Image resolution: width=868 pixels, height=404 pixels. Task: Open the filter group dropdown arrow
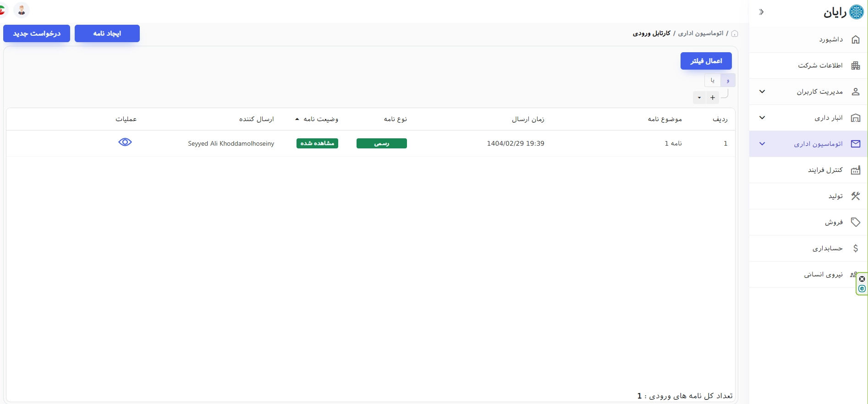699,98
